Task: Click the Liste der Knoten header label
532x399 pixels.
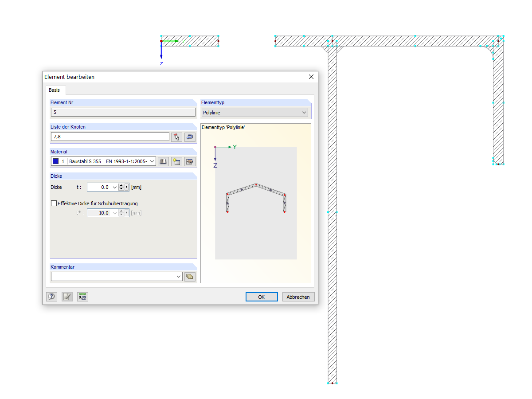Action: 68,127
